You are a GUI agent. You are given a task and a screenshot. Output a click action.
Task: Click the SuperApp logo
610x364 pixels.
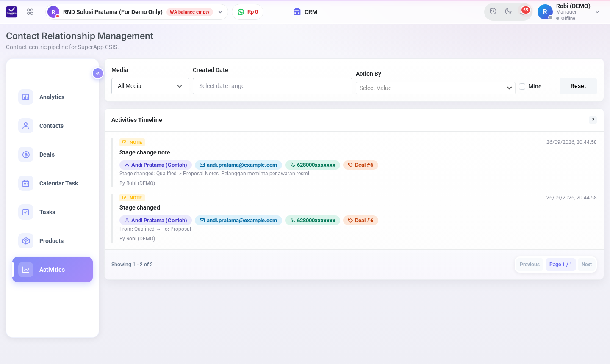(x=12, y=12)
